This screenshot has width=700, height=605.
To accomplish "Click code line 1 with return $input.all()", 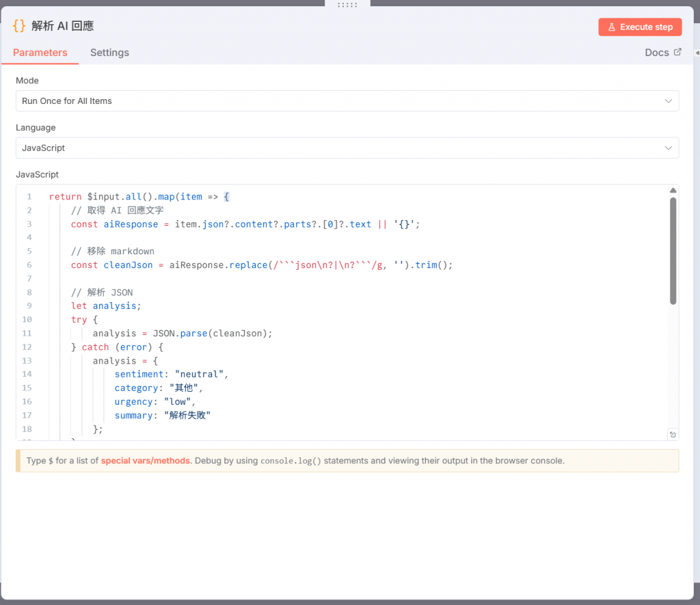I will (139, 197).
